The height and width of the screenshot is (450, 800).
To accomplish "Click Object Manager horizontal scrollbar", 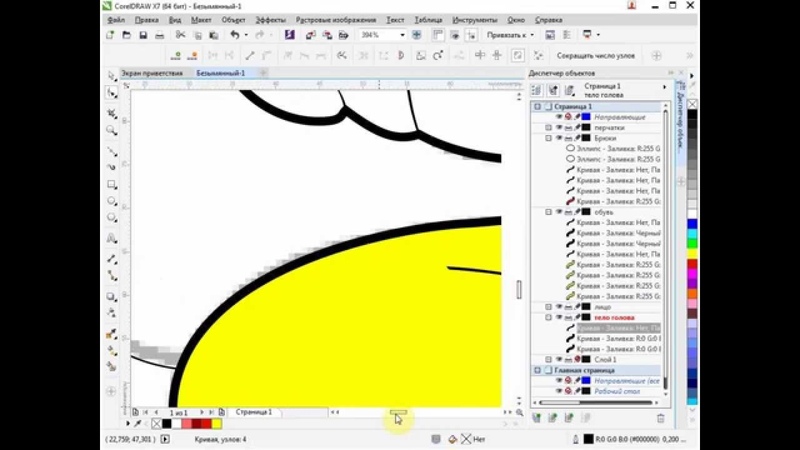I will click(x=596, y=403).
